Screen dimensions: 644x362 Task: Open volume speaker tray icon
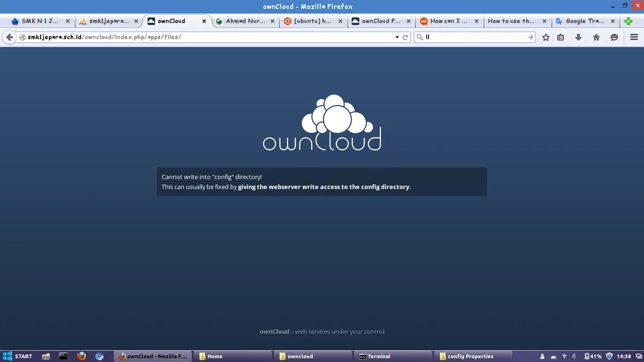(574, 357)
